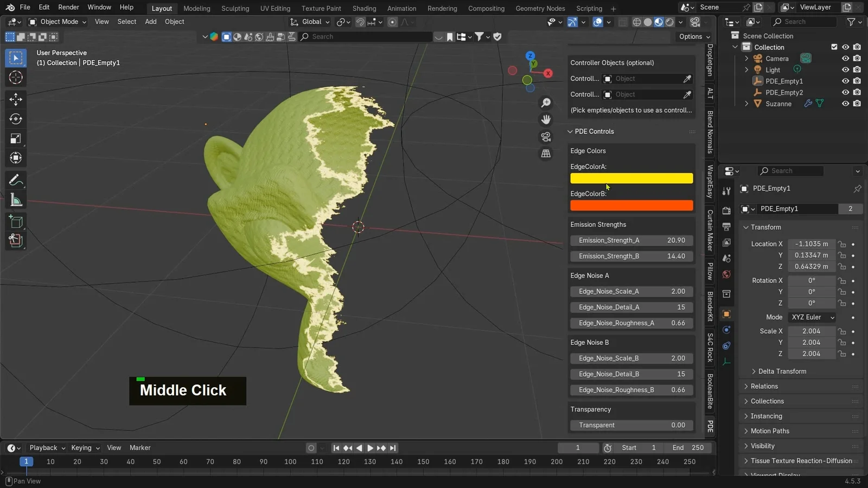The width and height of the screenshot is (868, 488).
Task: Pick the Annotate tool
Action: tap(15, 179)
